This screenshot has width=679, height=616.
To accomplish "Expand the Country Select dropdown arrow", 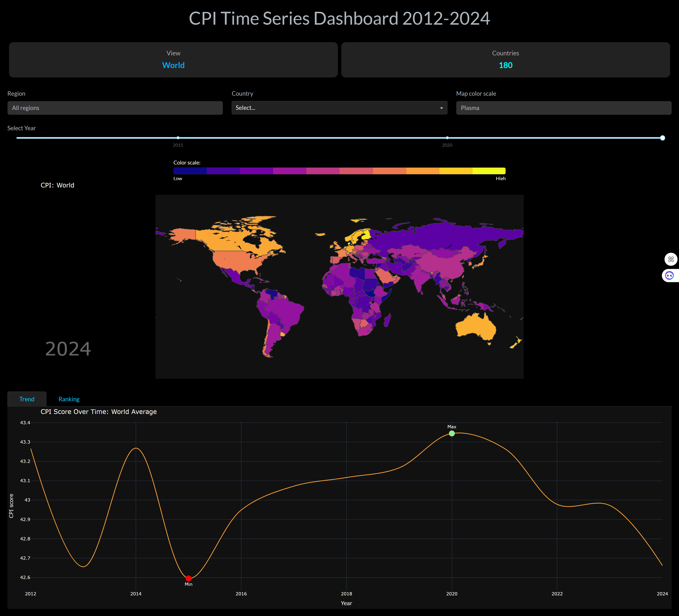I will tap(441, 108).
